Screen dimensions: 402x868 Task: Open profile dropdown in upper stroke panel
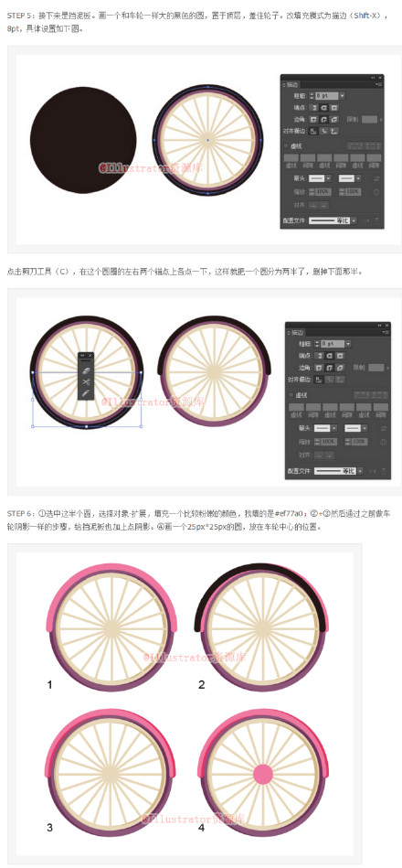pyautogui.click(x=354, y=220)
